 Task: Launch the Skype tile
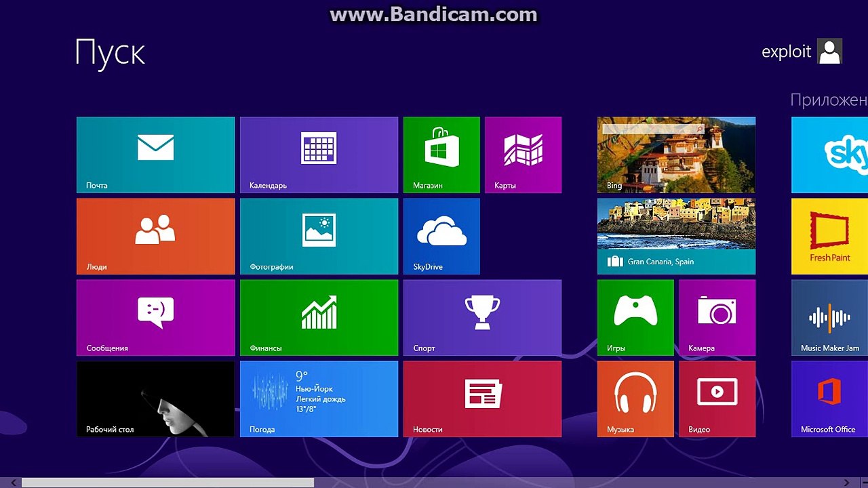coord(830,155)
